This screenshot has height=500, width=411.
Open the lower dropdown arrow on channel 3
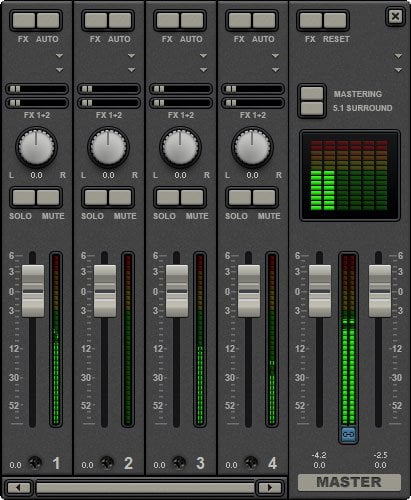pos(203,70)
